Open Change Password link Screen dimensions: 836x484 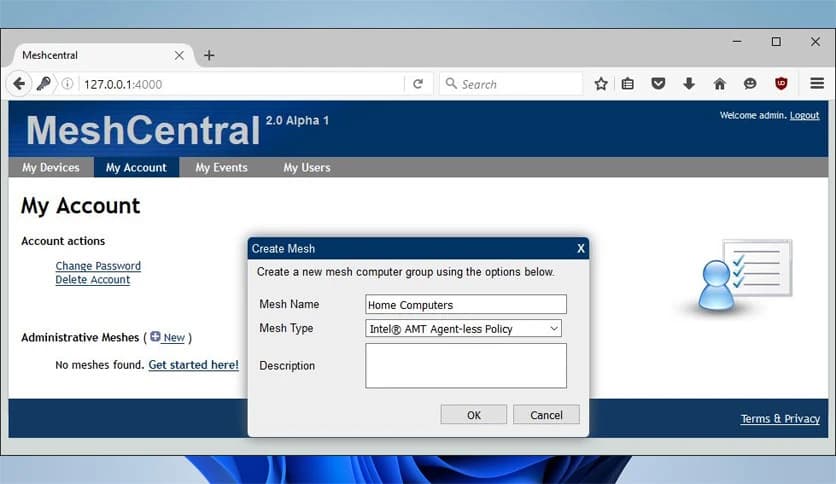pyautogui.click(x=98, y=265)
